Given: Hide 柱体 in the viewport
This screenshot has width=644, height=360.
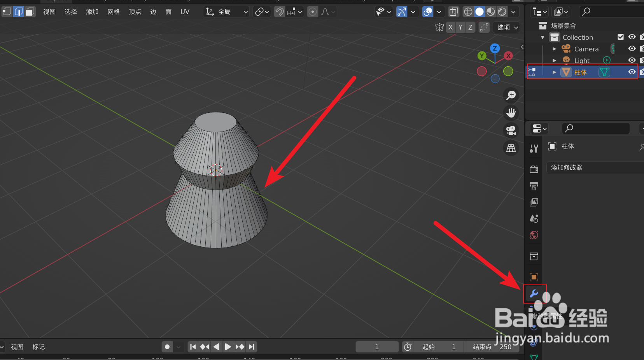Looking at the screenshot, I should point(632,72).
